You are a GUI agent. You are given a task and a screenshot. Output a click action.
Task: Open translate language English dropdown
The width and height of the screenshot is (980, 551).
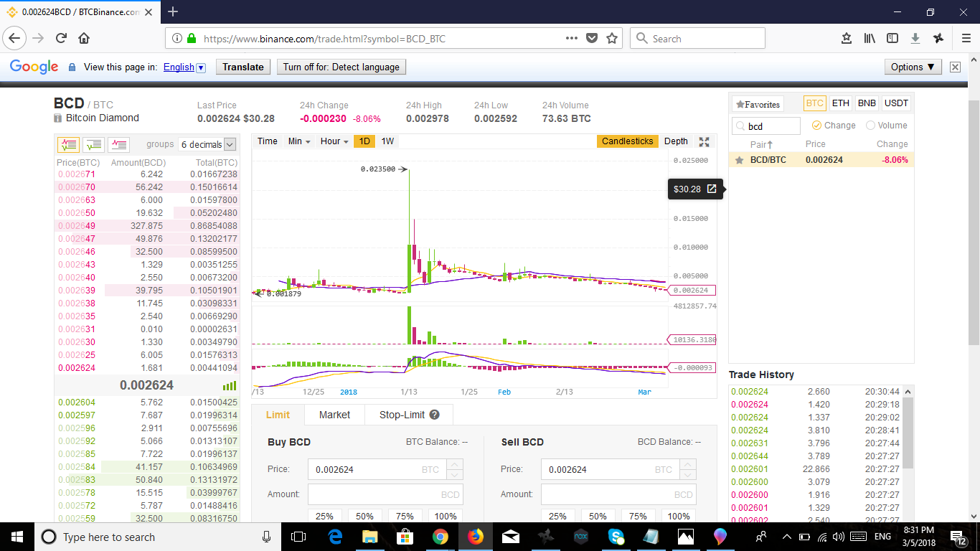(184, 67)
